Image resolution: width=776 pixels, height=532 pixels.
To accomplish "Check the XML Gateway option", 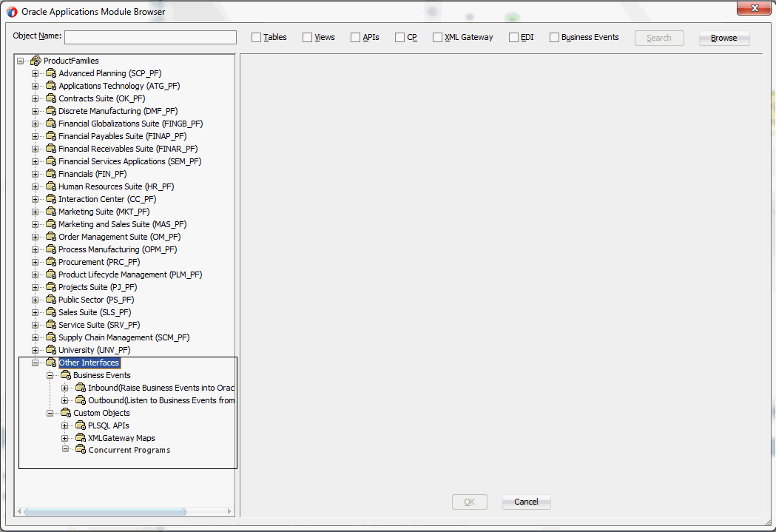I will [437, 38].
